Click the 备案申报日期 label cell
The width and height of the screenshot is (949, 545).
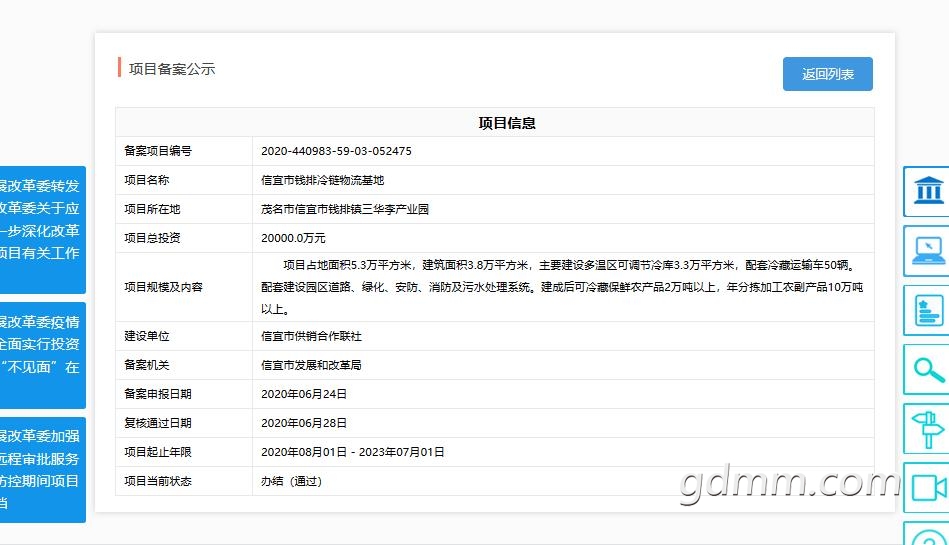click(184, 394)
